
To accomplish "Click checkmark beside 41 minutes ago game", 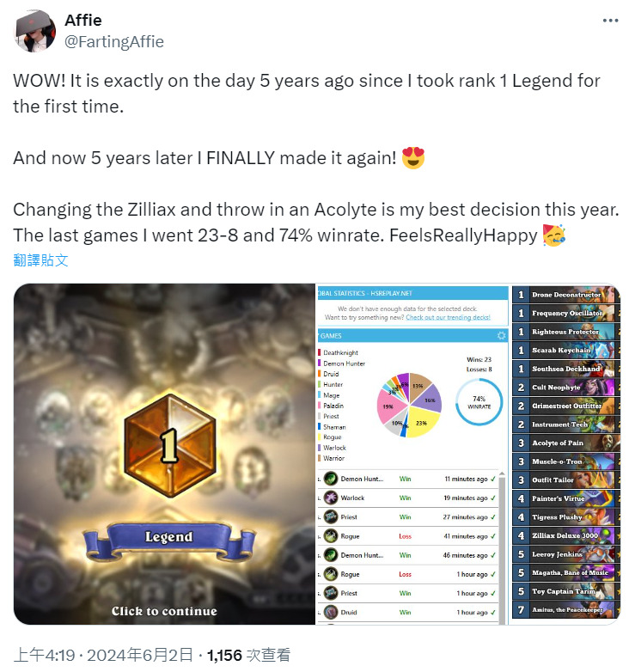I will point(492,535).
